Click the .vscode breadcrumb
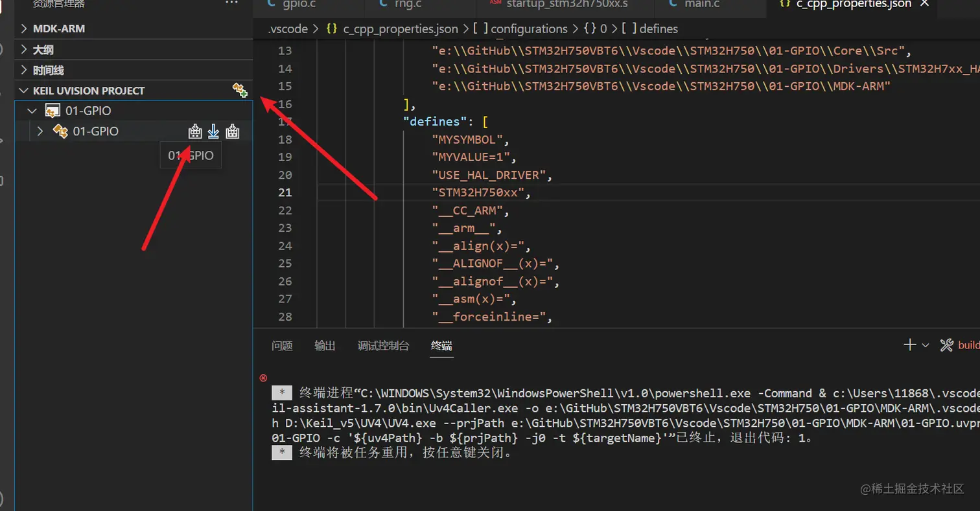 (x=287, y=28)
